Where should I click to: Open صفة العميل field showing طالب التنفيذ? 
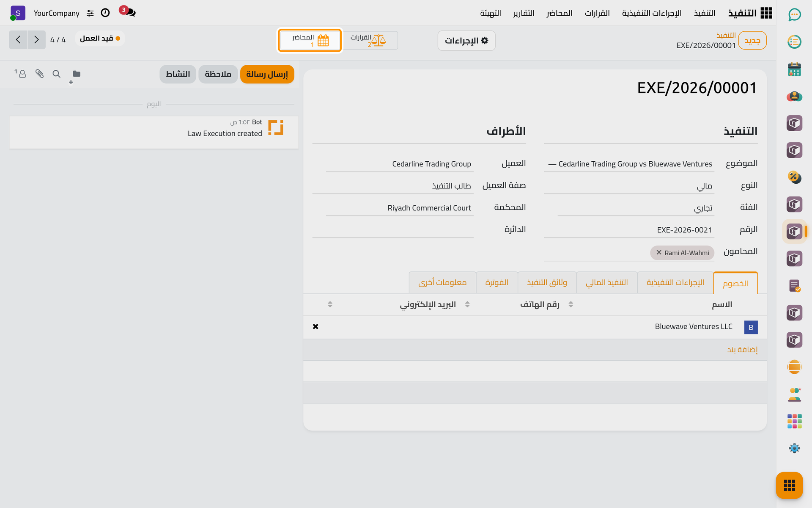pos(392,186)
